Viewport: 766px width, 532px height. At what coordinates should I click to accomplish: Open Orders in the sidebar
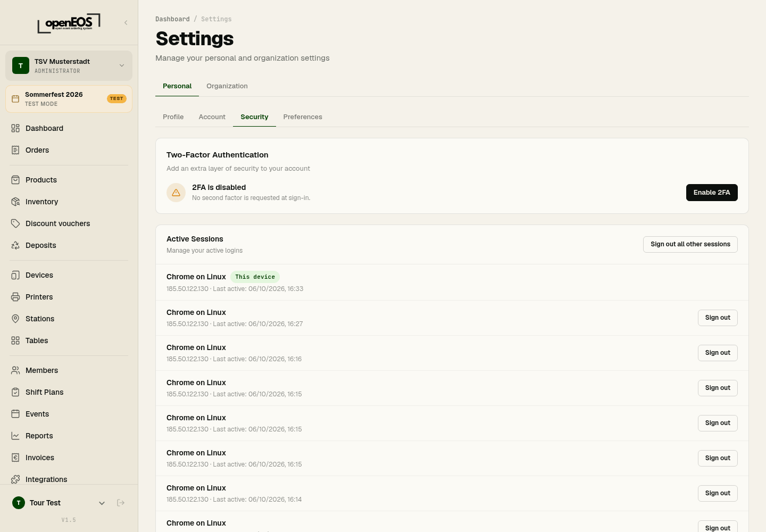[x=69, y=150]
